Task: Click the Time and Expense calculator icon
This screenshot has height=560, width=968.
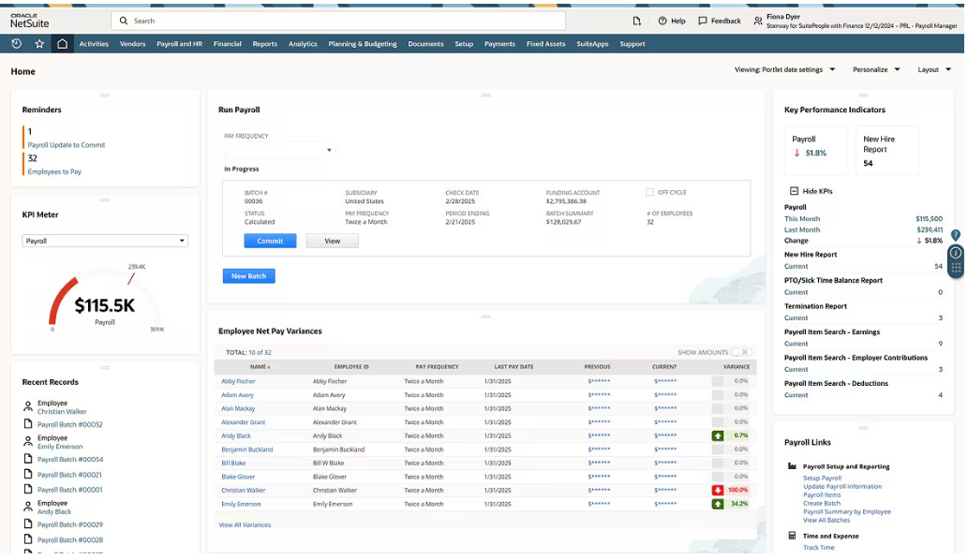Action: click(x=792, y=536)
